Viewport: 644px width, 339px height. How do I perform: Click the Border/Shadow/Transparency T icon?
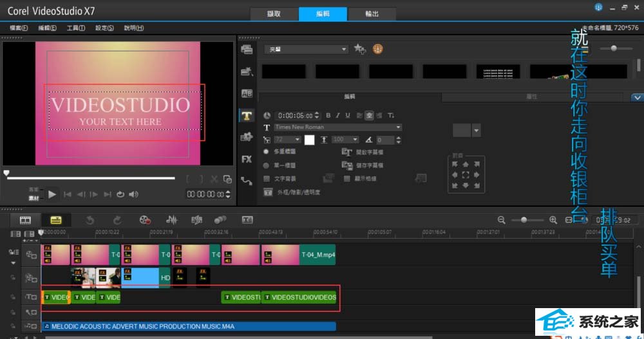(268, 192)
